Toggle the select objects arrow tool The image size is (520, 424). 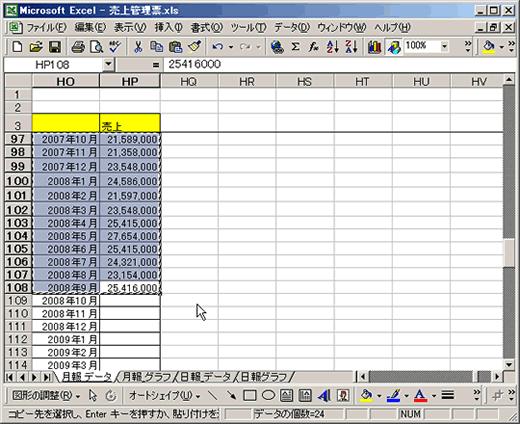coord(93,396)
